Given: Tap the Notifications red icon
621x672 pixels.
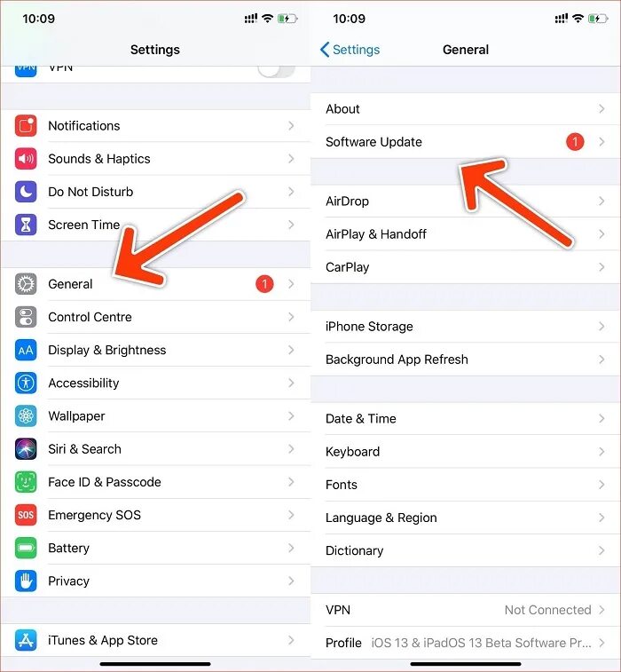Looking at the screenshot, I should pyautogui.click(x=26, y=125).
